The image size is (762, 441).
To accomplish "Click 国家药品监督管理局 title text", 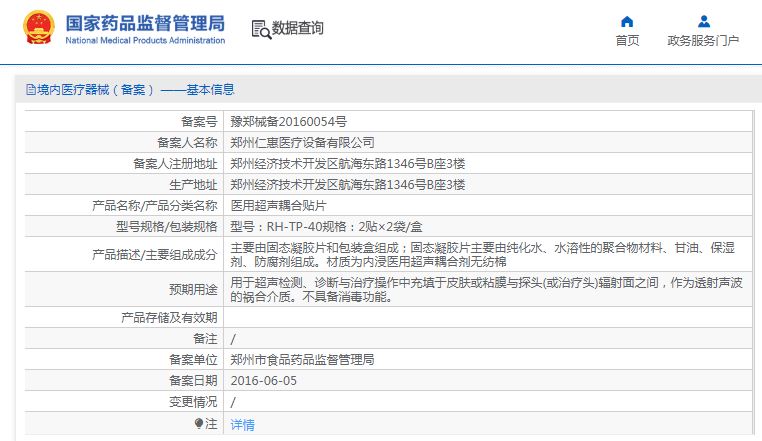I will (x=145, y=23).
